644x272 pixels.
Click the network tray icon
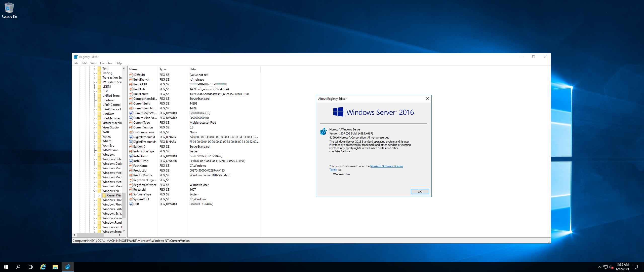606,267
